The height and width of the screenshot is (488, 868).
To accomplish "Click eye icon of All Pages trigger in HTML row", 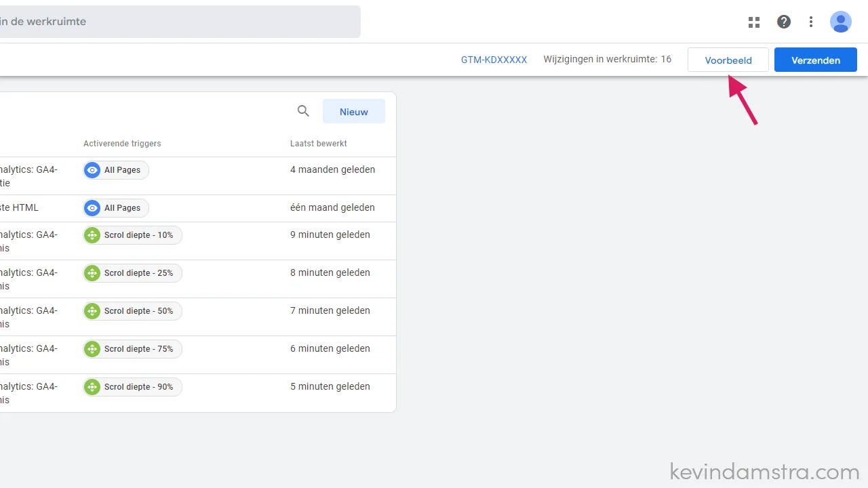I will point(92,208).
